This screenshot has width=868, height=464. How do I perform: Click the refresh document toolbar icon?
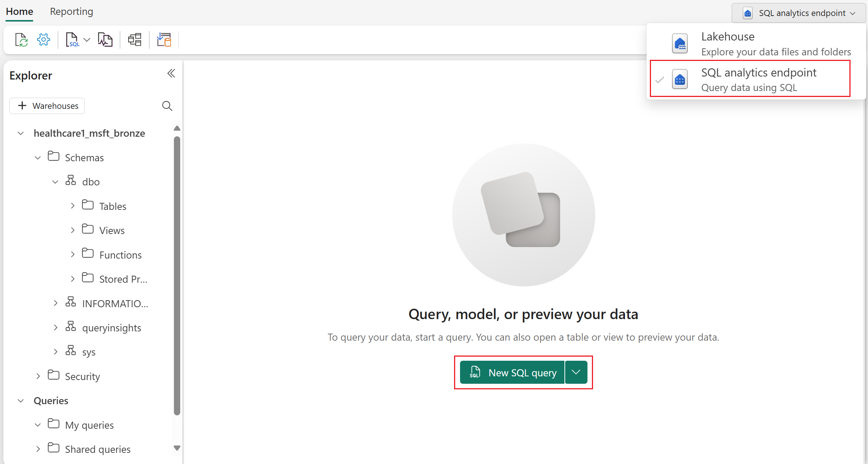pos(21,40)
